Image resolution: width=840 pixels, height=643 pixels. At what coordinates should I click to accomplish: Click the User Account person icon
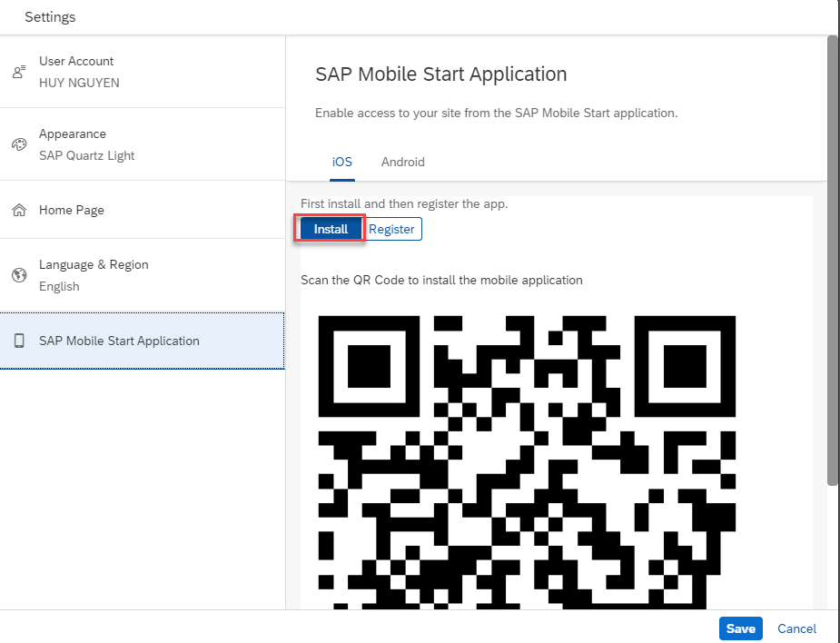(19, 72)
